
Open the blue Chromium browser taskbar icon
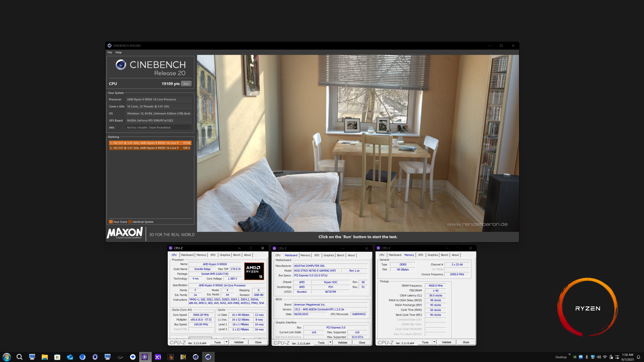83,357
